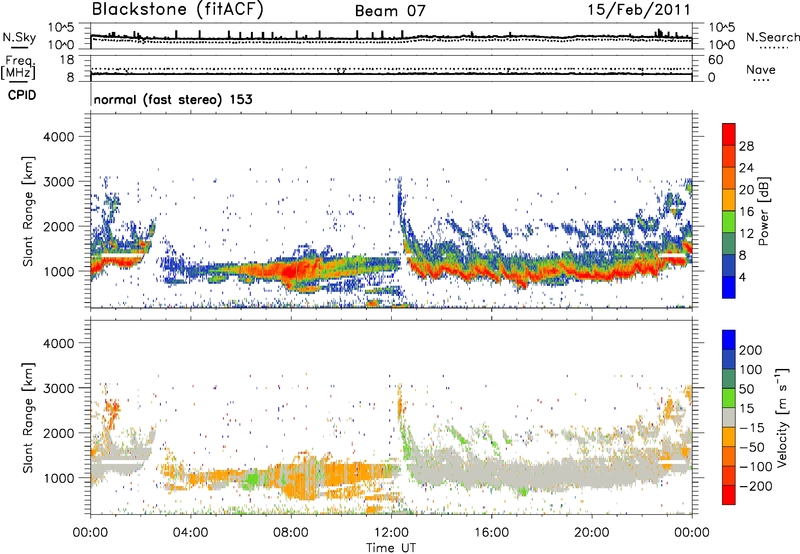The width and height of the screenshot is (800, 554).
Task: Click the "60" Nave axis tick label
Action: 715,60
